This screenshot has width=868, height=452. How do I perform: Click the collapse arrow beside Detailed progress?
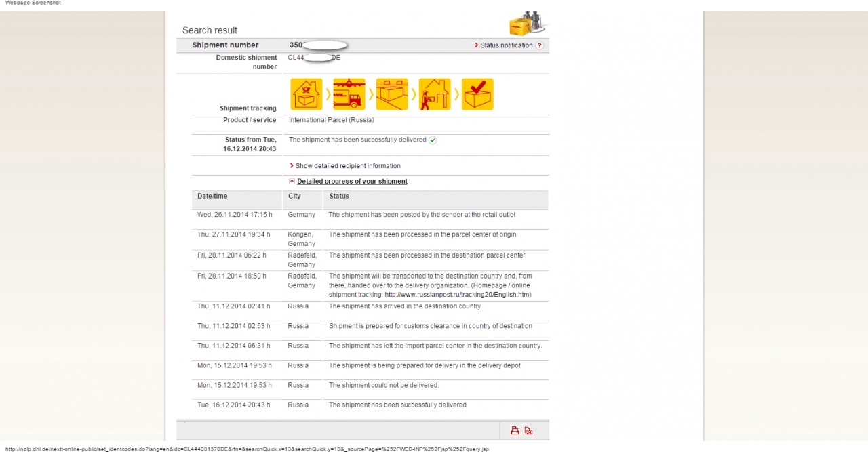(x=292, y=182)
